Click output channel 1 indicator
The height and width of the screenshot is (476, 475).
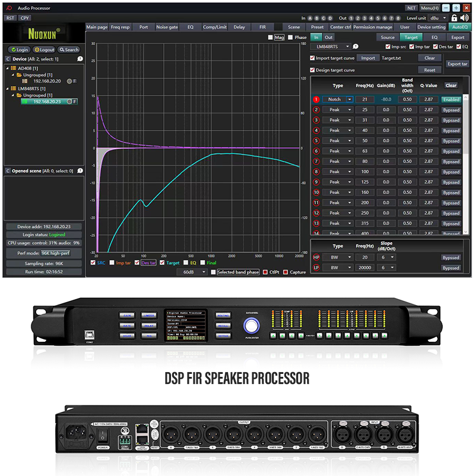pos(351,18)
